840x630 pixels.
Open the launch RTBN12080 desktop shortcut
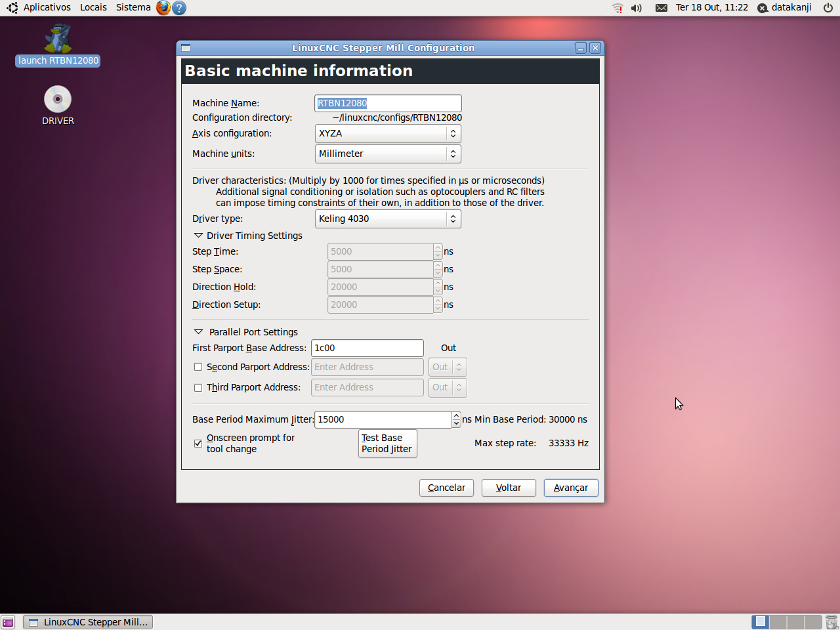click(58, 45)
